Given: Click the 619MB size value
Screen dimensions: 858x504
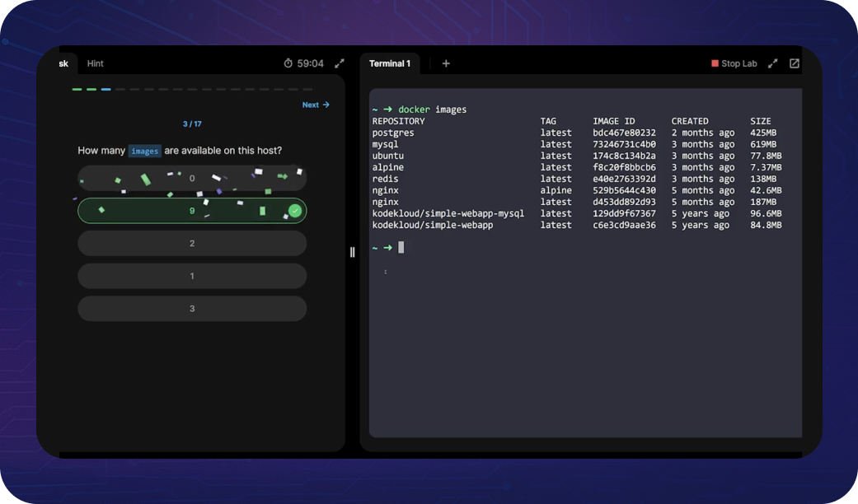Looking at the screenshot, I should (x=763, y=144).
